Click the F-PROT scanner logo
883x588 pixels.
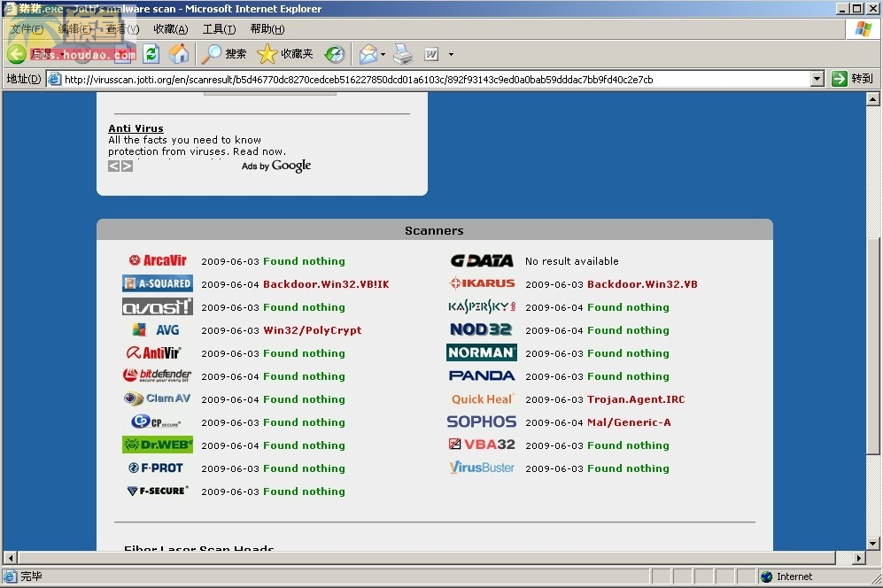click(x=155, y=468)
